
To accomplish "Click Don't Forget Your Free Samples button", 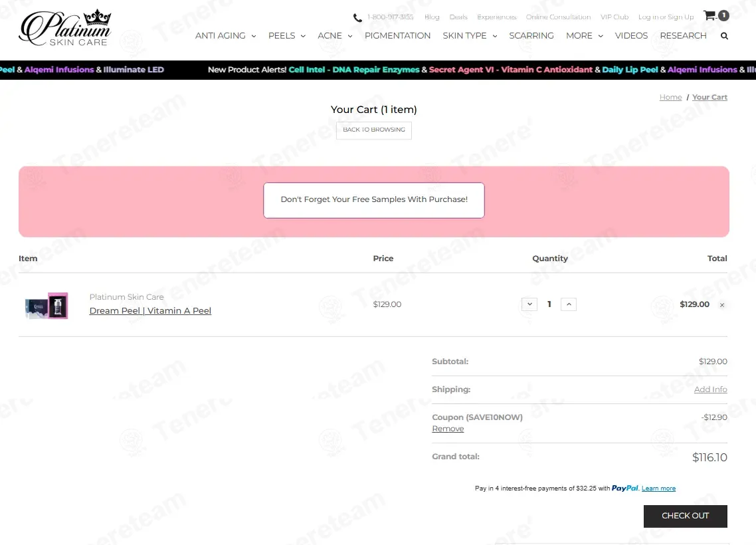I will tap(373, 199).
